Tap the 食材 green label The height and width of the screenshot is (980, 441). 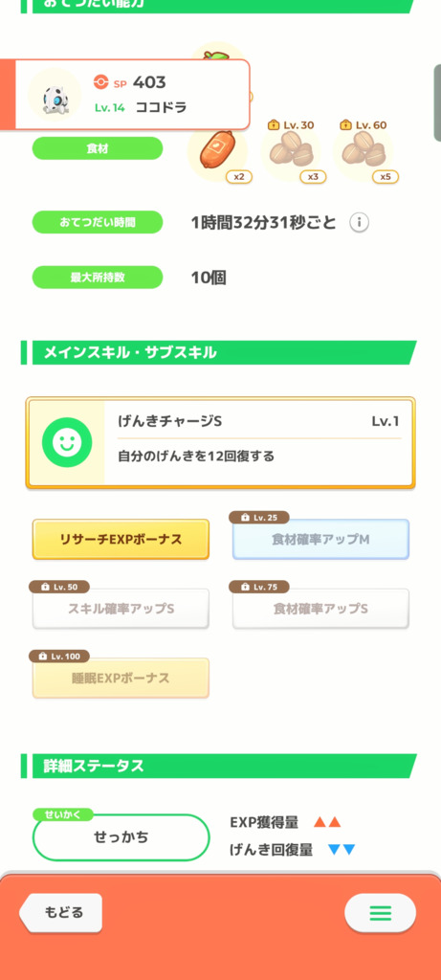point(98,148)
